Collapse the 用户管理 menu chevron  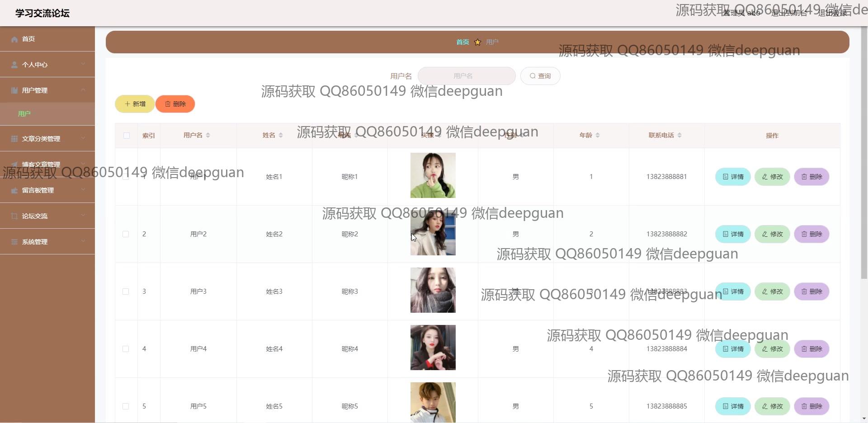point(83,90)
